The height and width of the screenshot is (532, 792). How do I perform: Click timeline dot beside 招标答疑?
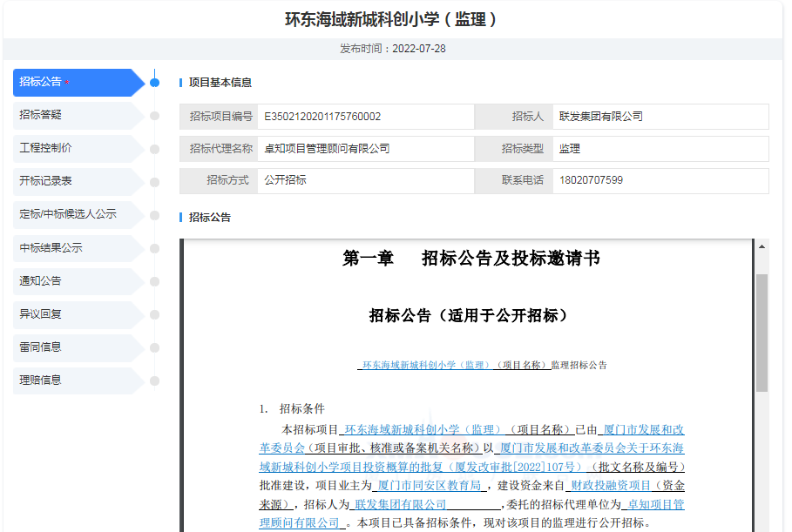pyautogui.click(x=155, y=115)
